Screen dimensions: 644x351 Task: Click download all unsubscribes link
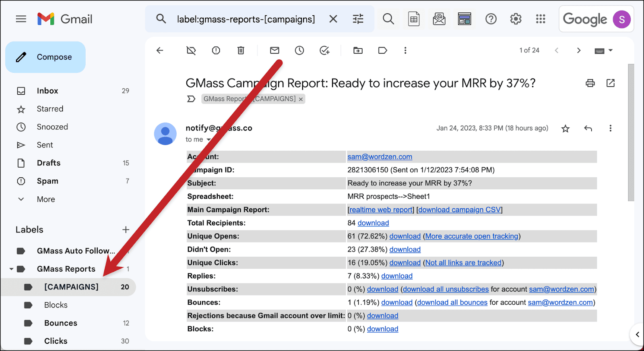click(x=446, y=289)
